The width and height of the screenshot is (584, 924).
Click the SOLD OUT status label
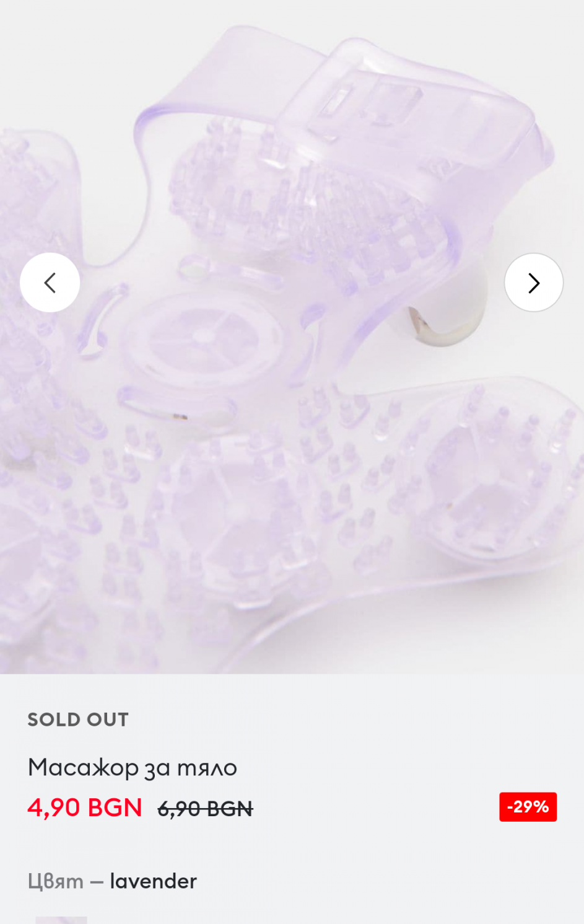coord(78,719)
